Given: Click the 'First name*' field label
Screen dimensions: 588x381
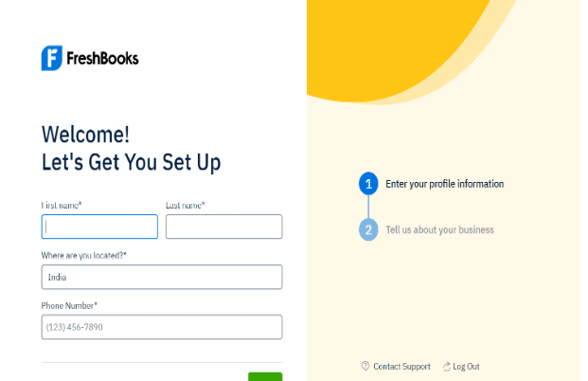Looking at the screenshot, I should (x=62, y=206).
